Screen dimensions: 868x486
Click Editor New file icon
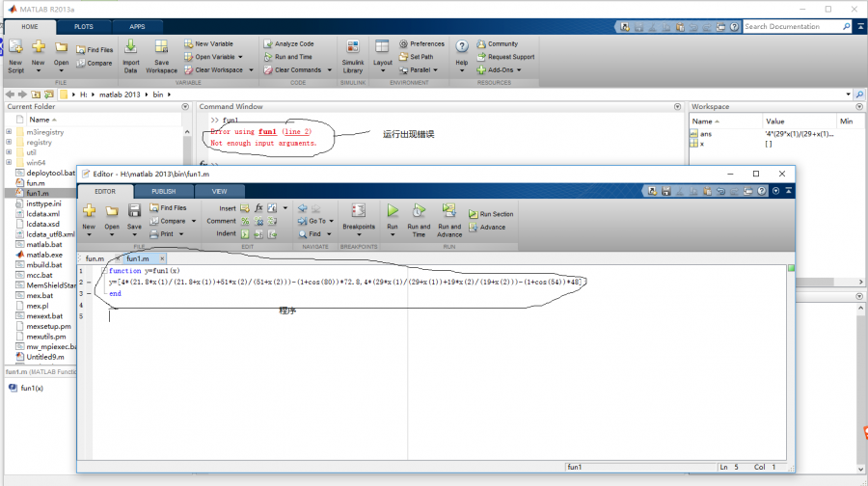(89, 210)
